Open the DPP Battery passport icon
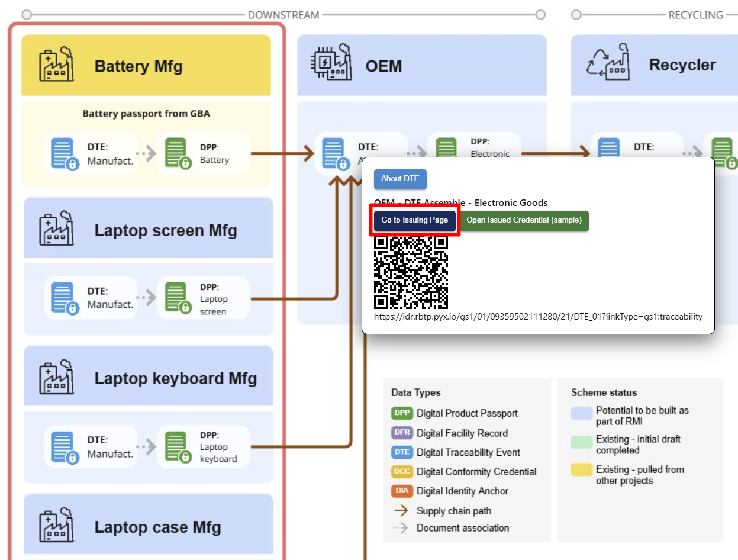 pyautogui.click(x=177, y=154)
